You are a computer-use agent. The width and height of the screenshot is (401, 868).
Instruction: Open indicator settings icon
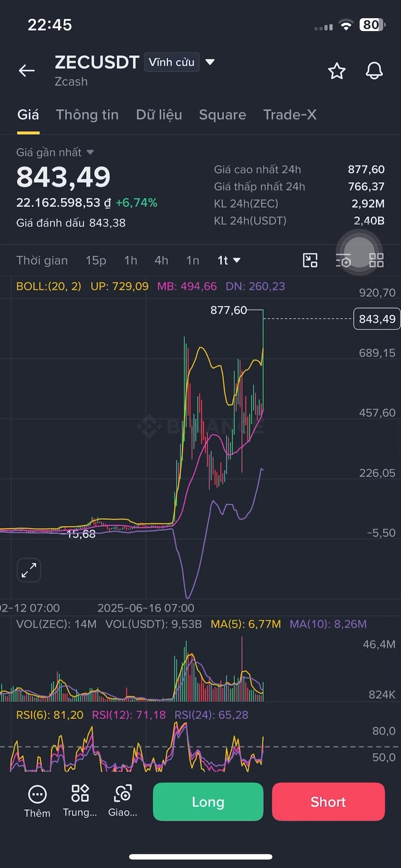pos(344,260)
